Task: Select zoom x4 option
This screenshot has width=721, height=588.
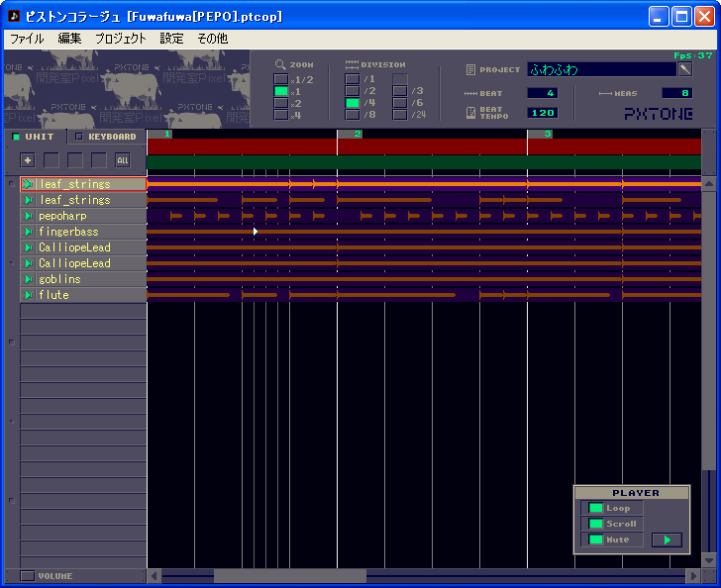Action: tap(281, 115)
